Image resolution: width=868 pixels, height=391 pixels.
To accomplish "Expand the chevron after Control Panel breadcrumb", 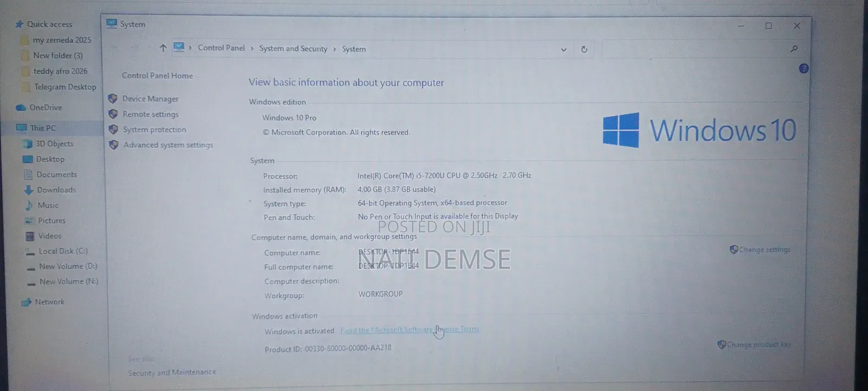I will [252, 48].
